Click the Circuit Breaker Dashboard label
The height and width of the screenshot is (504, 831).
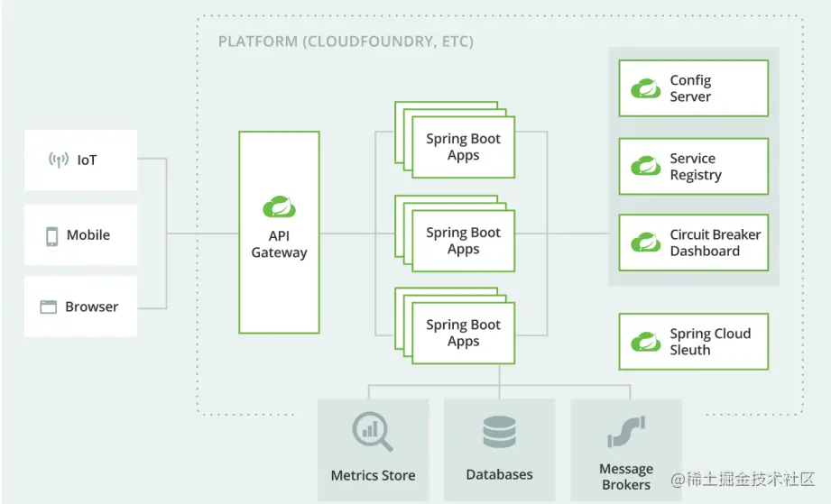tap(716, 243)
